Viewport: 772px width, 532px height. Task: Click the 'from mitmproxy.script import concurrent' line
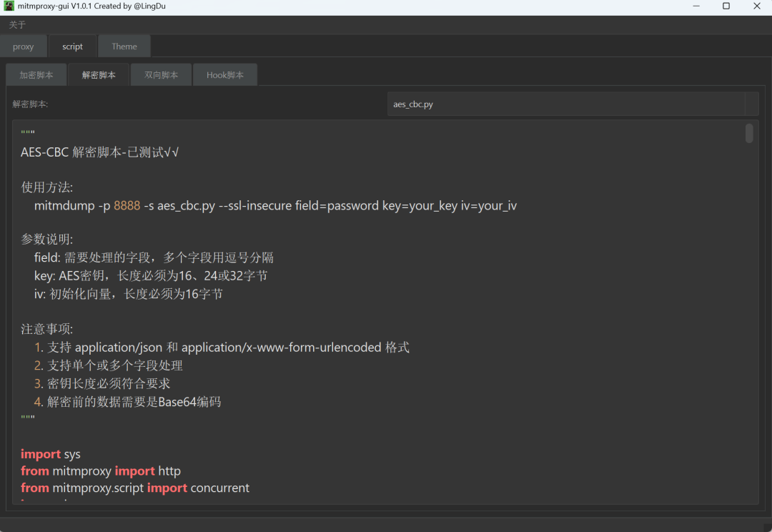(x=135, y=488)
